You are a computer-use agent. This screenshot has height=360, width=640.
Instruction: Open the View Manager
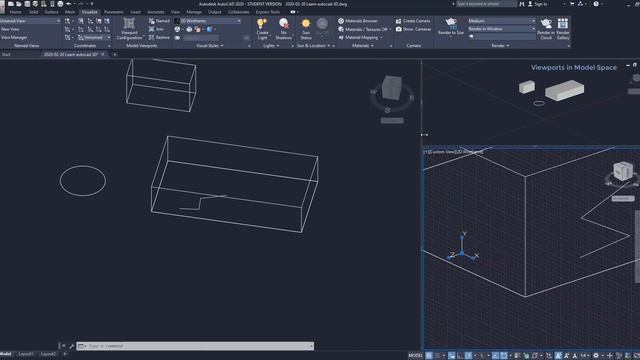click(x=14, y=38)
